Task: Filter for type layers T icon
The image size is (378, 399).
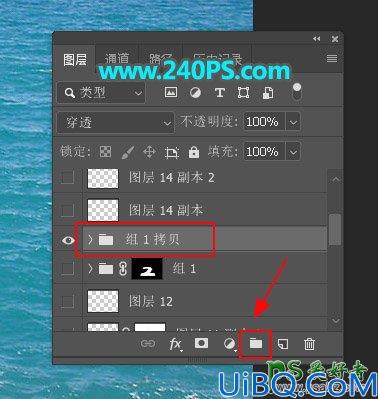Action: 219,93
